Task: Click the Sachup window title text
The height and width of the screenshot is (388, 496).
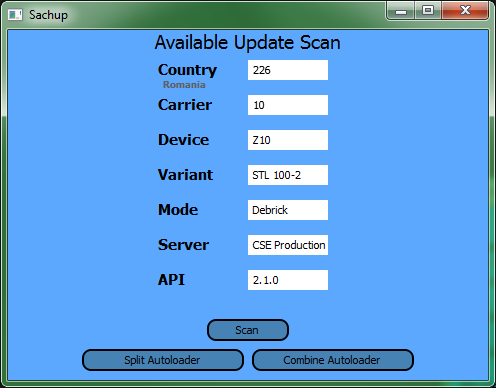Action: pos(48,15)
